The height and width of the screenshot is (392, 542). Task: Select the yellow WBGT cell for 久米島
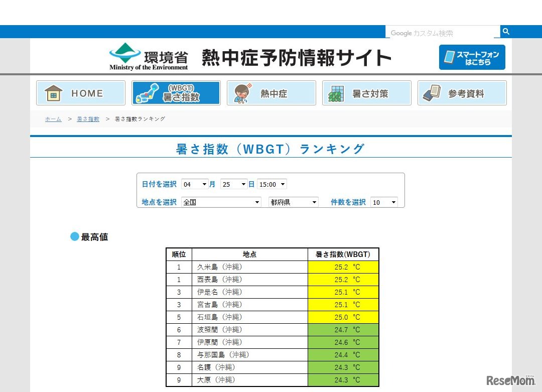point(343,267)
